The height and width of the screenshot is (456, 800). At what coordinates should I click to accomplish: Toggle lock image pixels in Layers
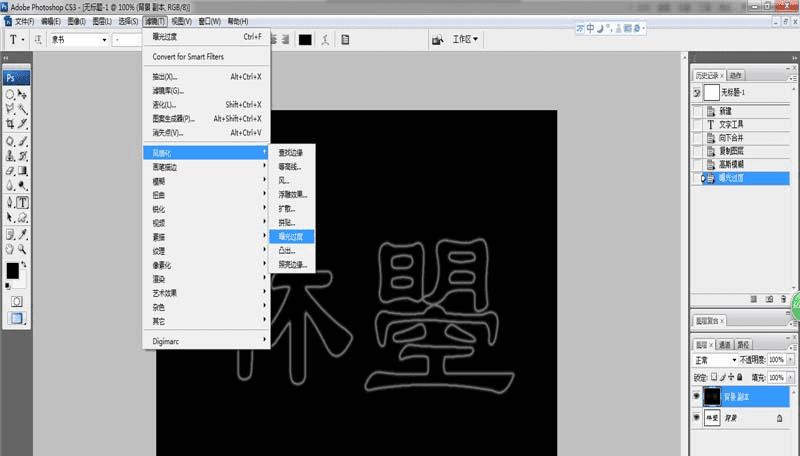pos(722,377)
